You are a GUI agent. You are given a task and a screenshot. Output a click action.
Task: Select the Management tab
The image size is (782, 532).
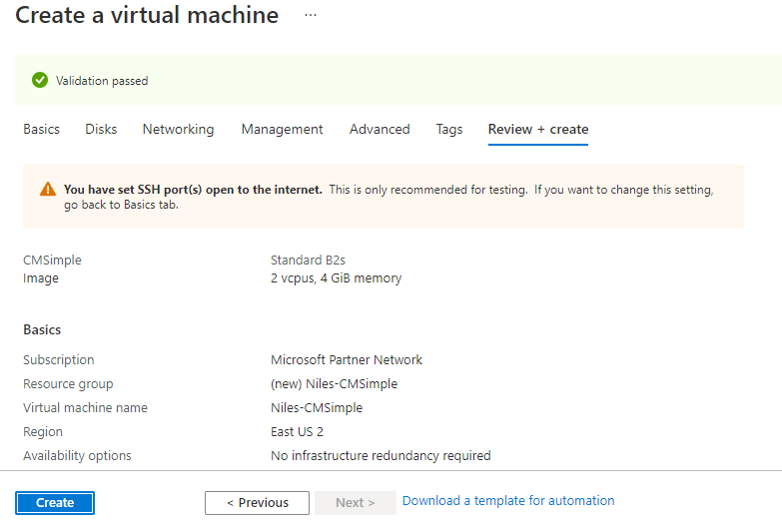pyautogui.click(x=282, y=130)
